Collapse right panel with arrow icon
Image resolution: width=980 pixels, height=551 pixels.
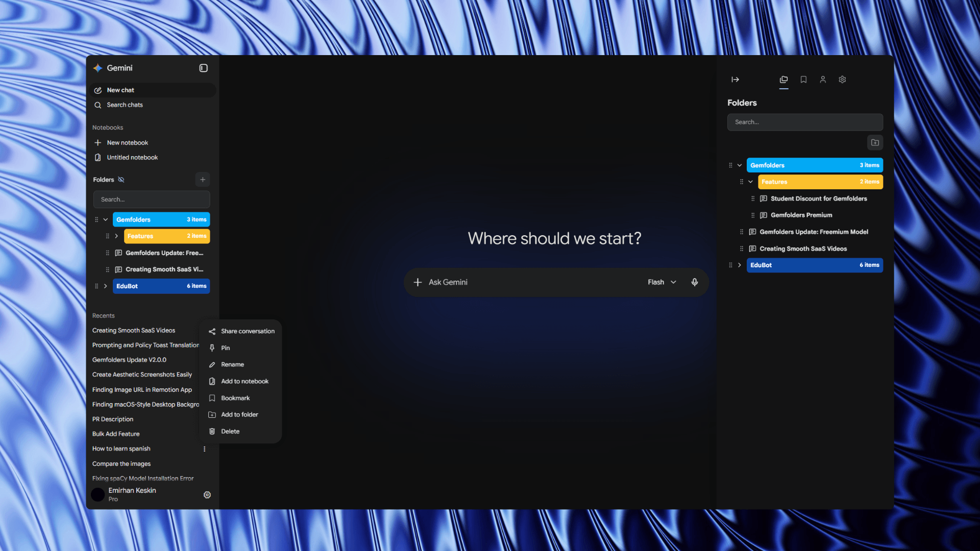coord(736,80)
